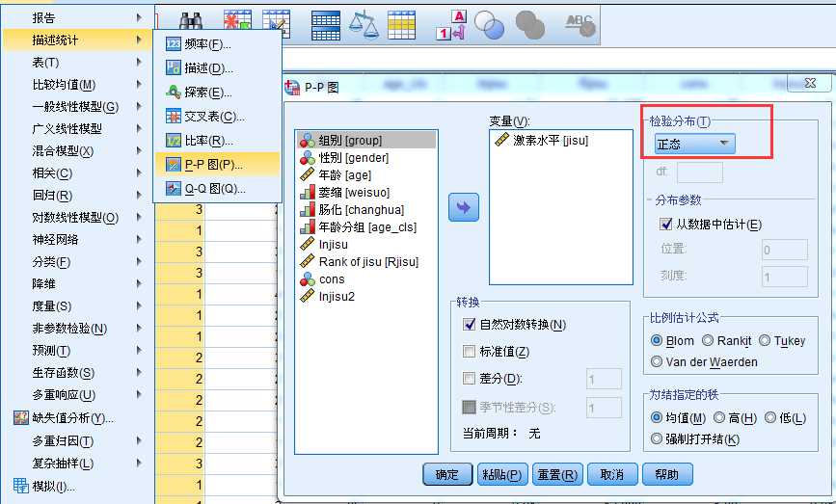
Task: Click 粘贴(P) button
Action: pos(502,474)
